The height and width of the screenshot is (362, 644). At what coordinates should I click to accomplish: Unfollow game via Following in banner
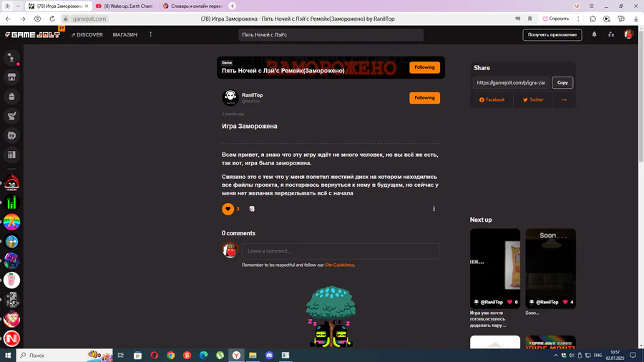click(424, 67)
